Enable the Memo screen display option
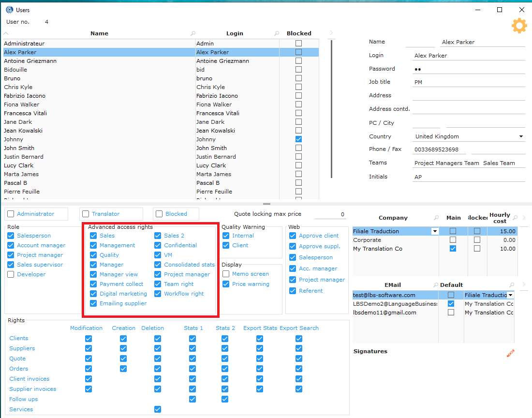The height and width of the screenshot is (418, 532). click(x=226, y=274)
